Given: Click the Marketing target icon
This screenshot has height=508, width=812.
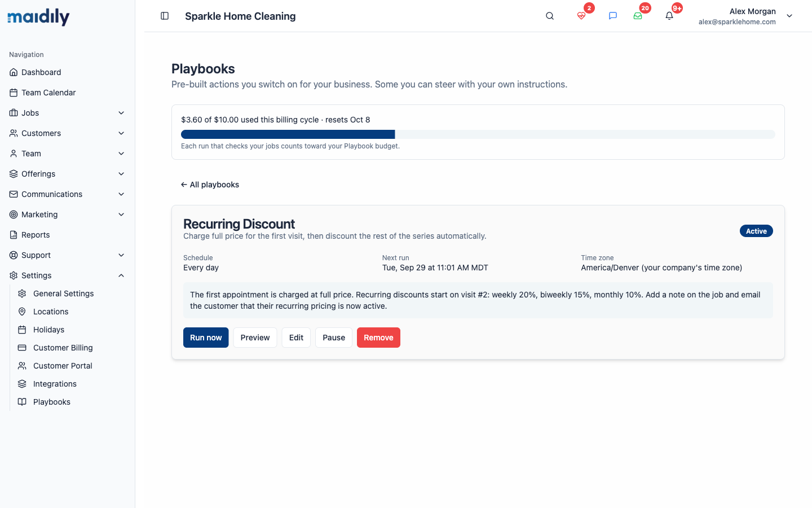Looking at the screenshot, I should [x=14, y=214].
